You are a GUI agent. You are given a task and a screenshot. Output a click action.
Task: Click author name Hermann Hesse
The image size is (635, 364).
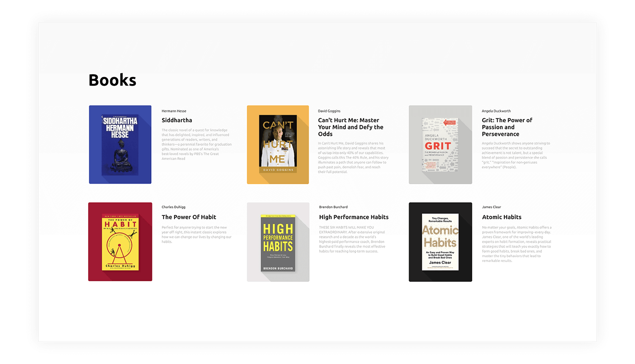174,111
